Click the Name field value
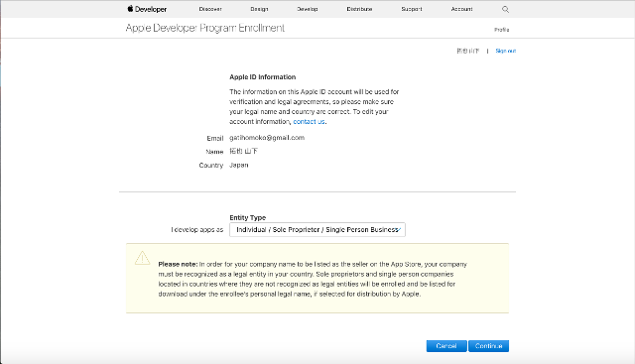This screenshot has height=364, width=635. coord(243,151)
